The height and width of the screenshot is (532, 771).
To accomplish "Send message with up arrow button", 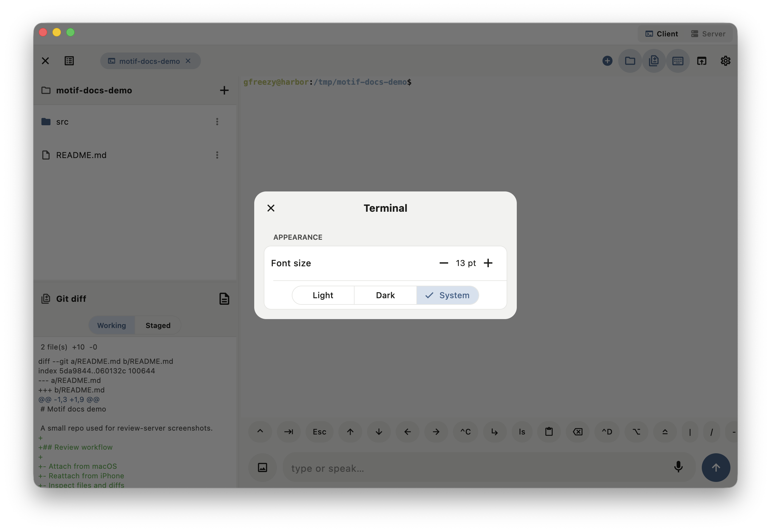I will click(x=716, y=467).
